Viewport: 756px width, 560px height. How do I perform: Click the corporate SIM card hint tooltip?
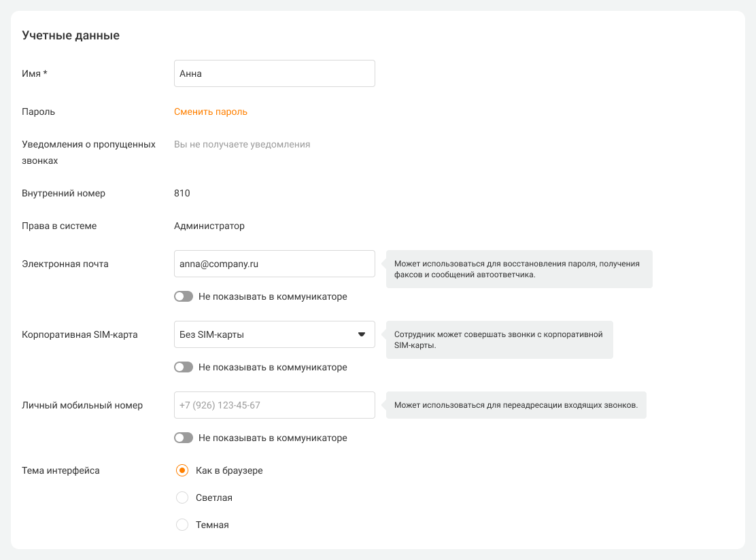tap(500, 340)
